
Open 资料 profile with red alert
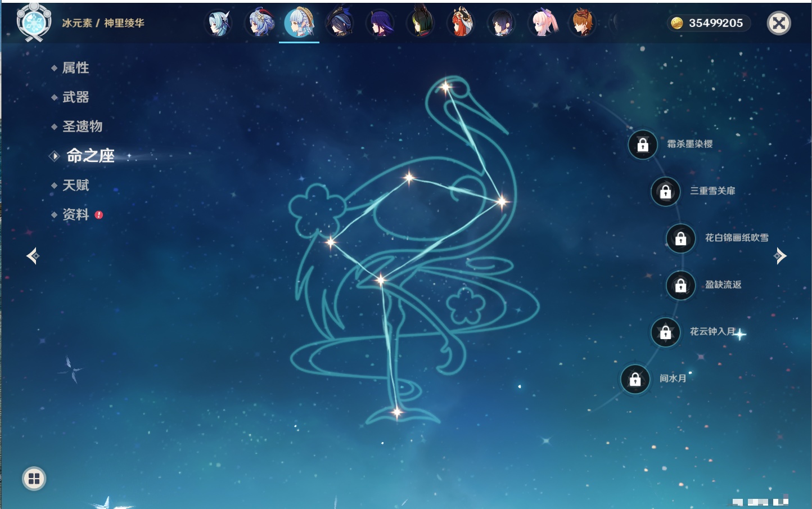75,215
